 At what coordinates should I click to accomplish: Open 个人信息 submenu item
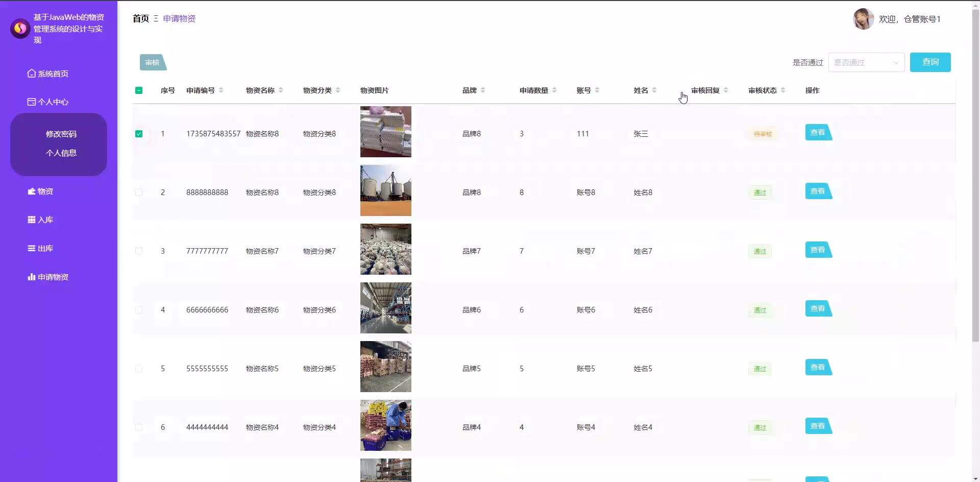[x=61, y=153]
